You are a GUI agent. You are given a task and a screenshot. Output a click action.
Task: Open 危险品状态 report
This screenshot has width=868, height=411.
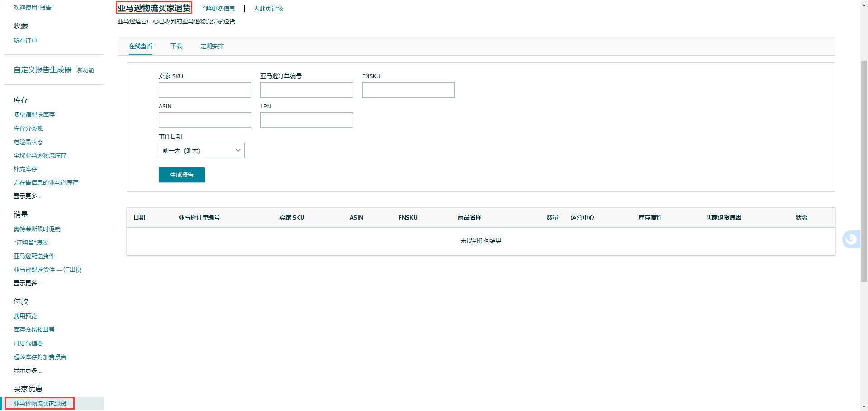coord(28,142)
